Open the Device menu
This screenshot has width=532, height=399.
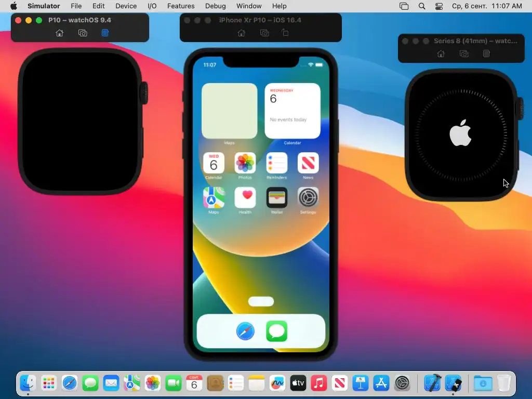(x=126, y=6)
